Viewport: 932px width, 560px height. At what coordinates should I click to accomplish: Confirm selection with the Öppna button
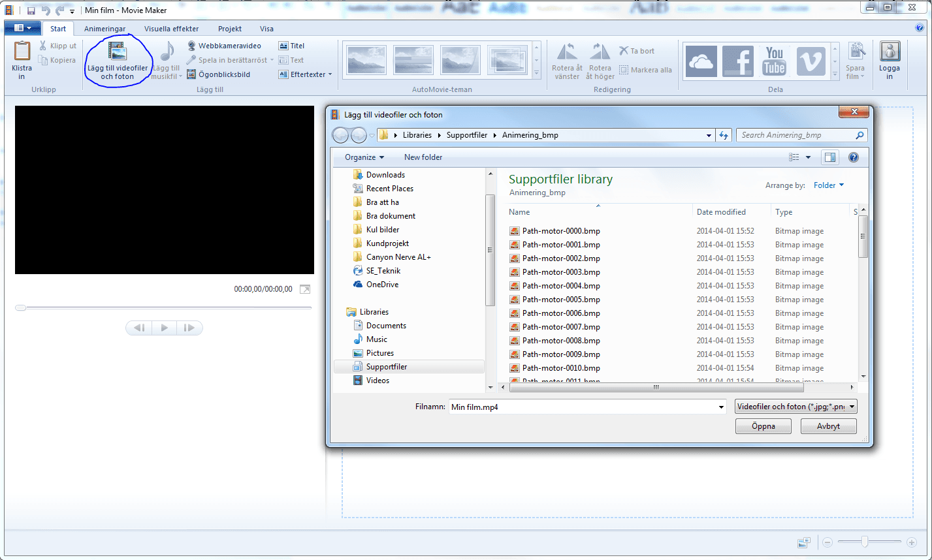(763, 426)
